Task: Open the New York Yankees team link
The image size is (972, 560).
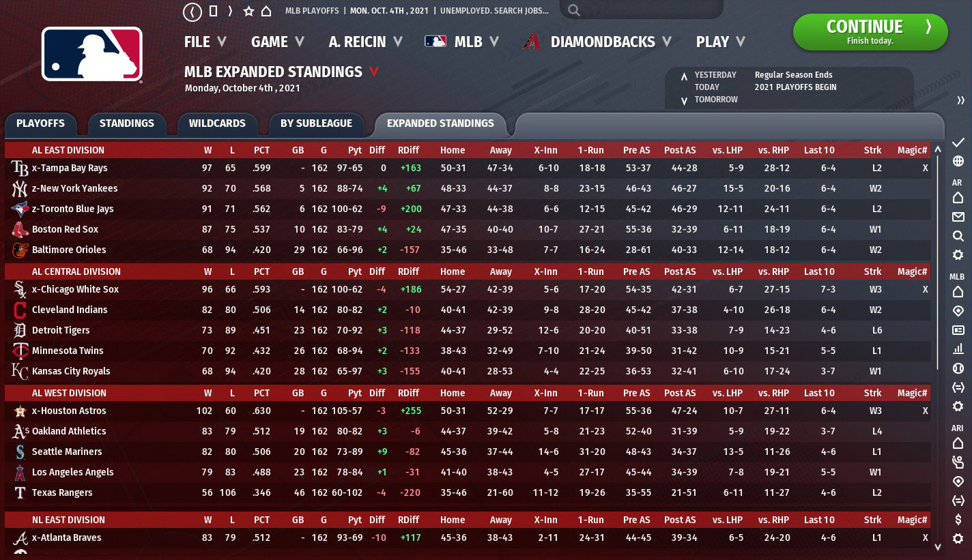Action: pyautogui.click(x=74, y=188)
